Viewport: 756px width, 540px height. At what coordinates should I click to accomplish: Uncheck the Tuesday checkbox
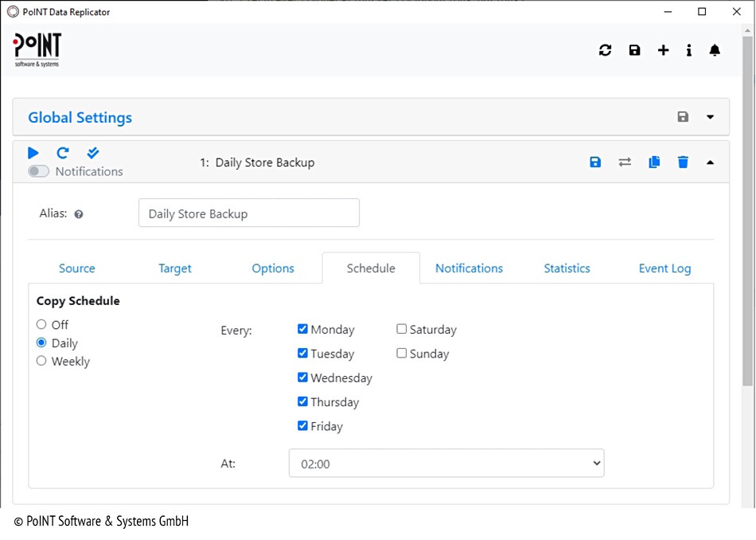point(302,354)
